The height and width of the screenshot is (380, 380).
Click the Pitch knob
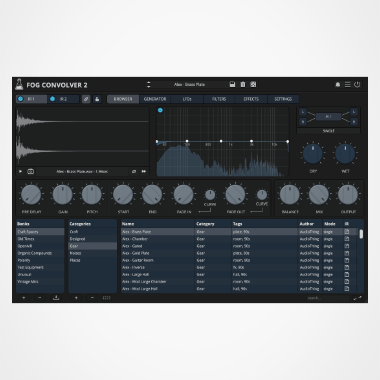(x=92, y=195)
